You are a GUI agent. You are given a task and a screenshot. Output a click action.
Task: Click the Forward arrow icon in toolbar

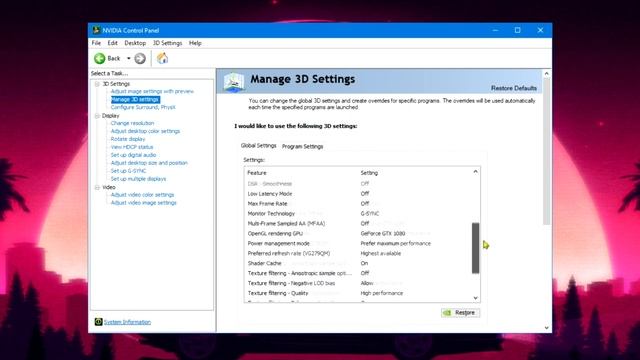pyautogui.click(x=140, y=58)
